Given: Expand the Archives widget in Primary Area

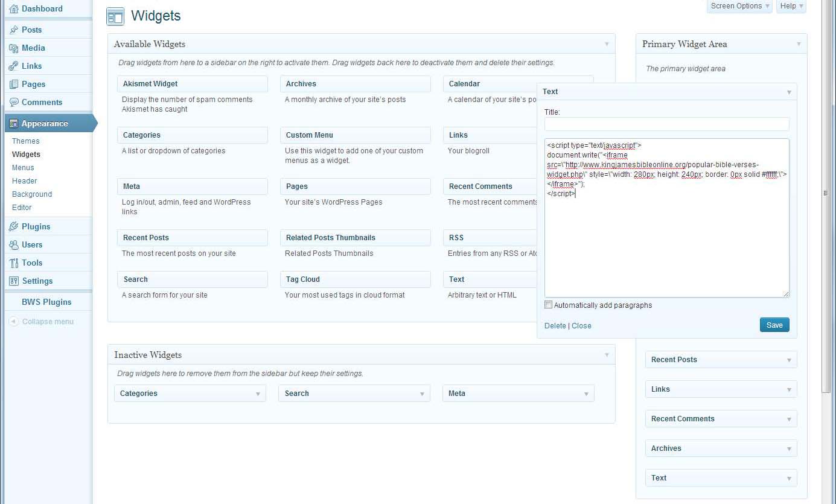Looking at the screenshot, I should pyautogui.click(x=789, y=448).
